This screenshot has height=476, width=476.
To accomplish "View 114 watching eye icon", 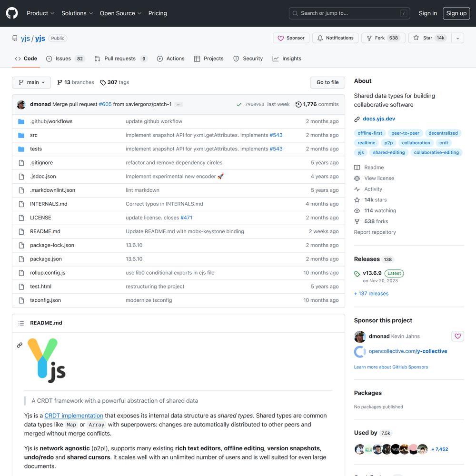I will [357, 211].
